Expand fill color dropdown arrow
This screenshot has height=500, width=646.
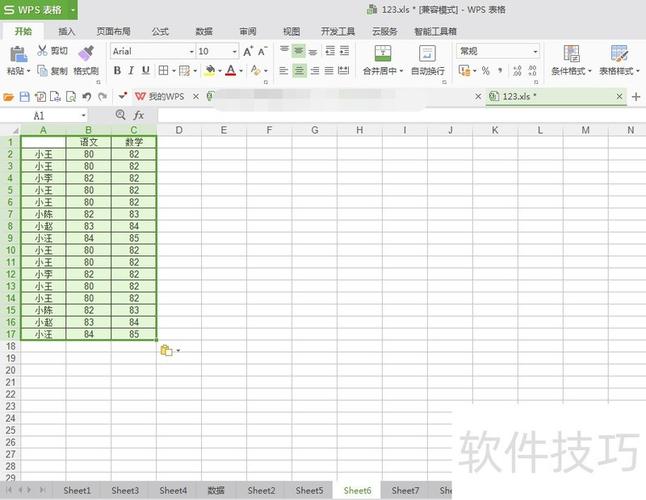(x=220, y=71)
